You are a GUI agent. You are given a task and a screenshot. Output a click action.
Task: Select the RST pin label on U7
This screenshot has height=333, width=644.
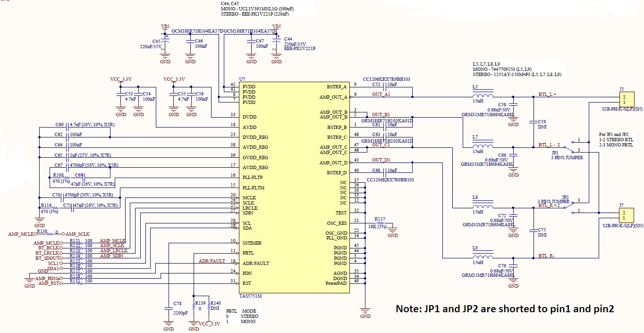[x=247, y=283]
